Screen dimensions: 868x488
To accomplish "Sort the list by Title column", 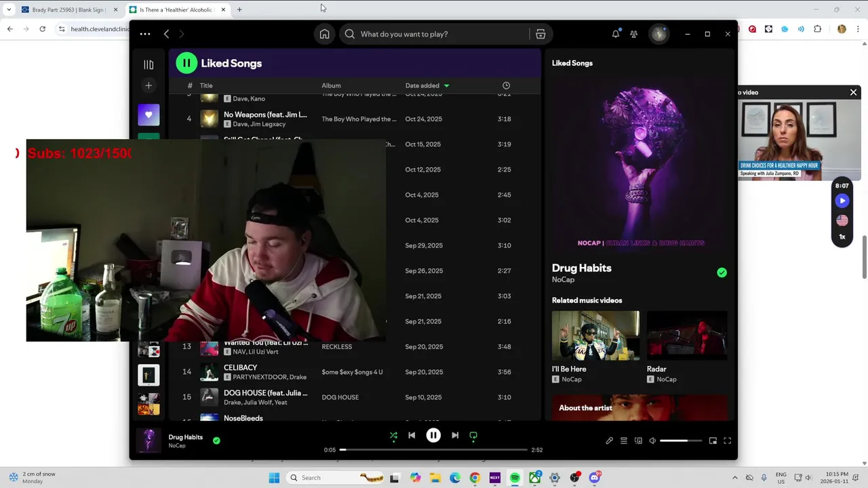I will tap(206, 85).
